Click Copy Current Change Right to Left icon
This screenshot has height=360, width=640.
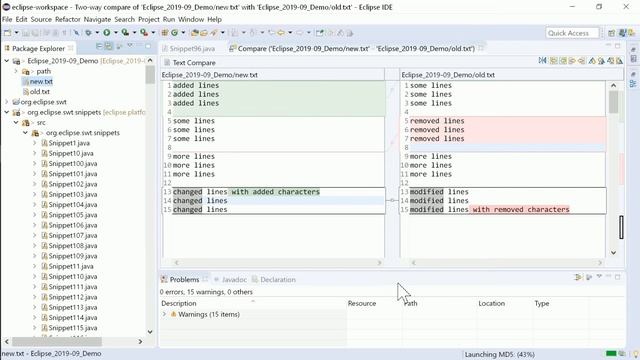pos(582,61)
